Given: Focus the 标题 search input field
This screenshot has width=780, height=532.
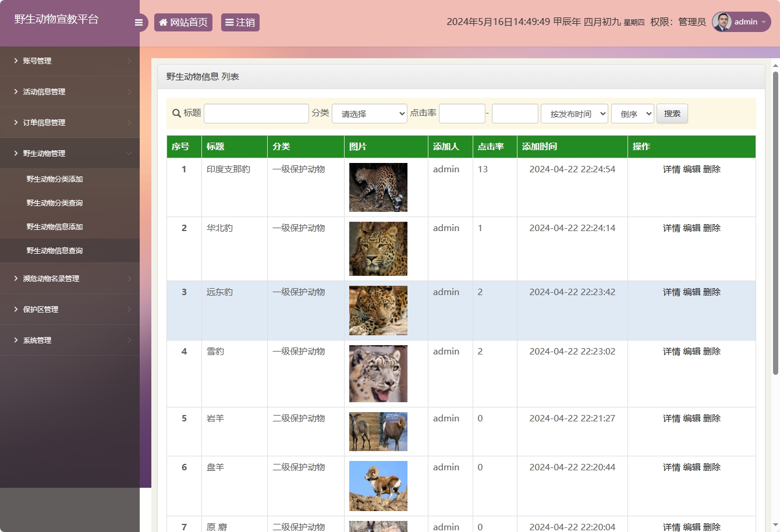Looking at the screenshot, I should [x=256, y=114].
